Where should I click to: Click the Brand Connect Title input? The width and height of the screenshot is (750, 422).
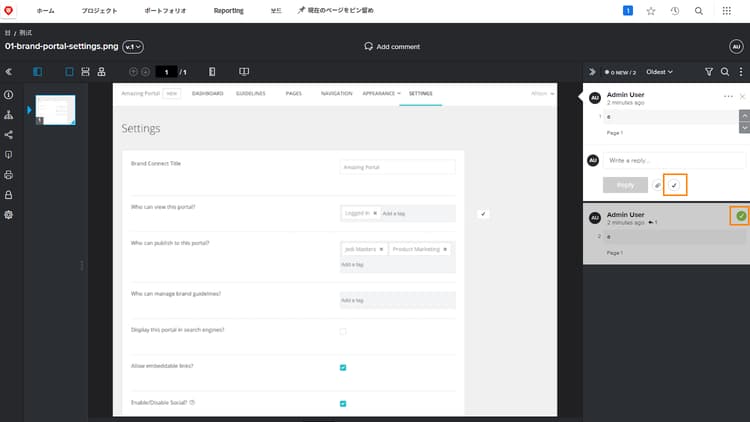tap(397, 167)
